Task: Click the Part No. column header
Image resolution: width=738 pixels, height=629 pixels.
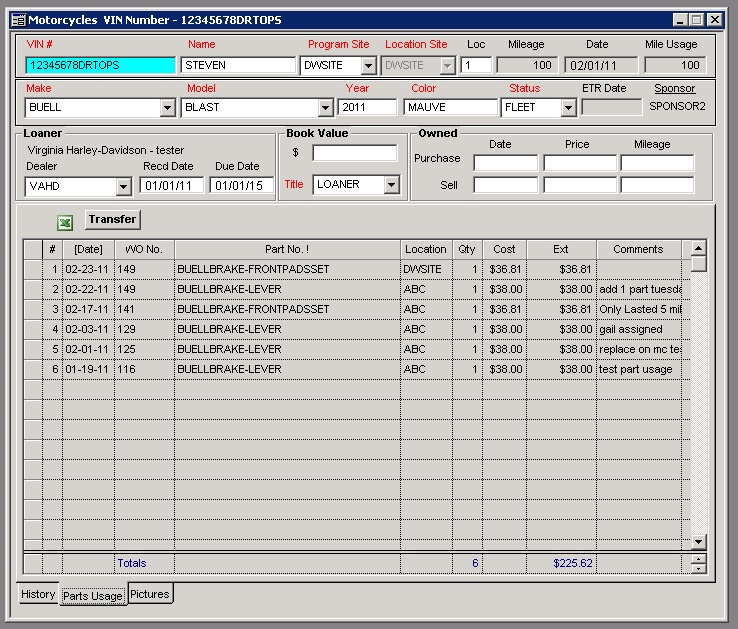Action: pos(287,249)
